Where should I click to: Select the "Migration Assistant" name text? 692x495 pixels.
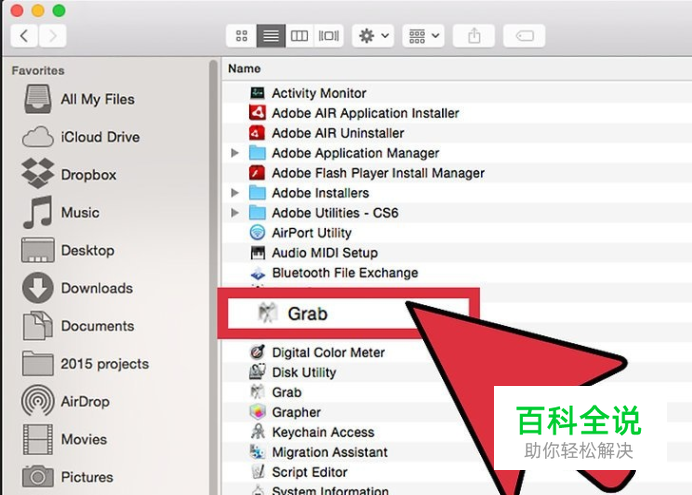click(x=330, y=452)
